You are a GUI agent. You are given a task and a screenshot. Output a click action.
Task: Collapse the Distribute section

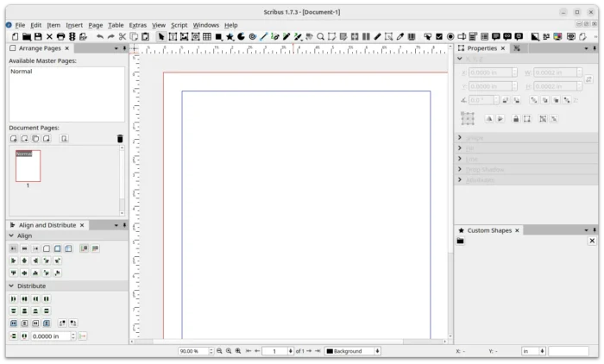point(11,286)
